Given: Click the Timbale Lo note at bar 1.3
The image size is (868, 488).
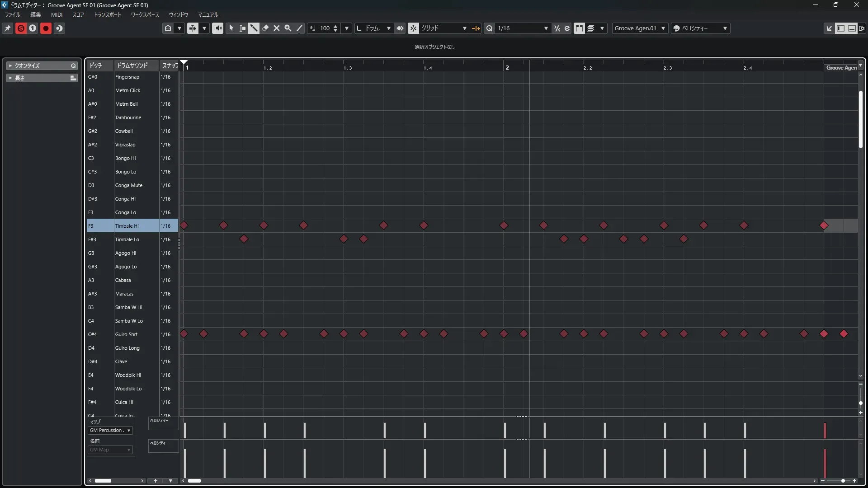Looking at the screenshot, I should click(344, 239).
